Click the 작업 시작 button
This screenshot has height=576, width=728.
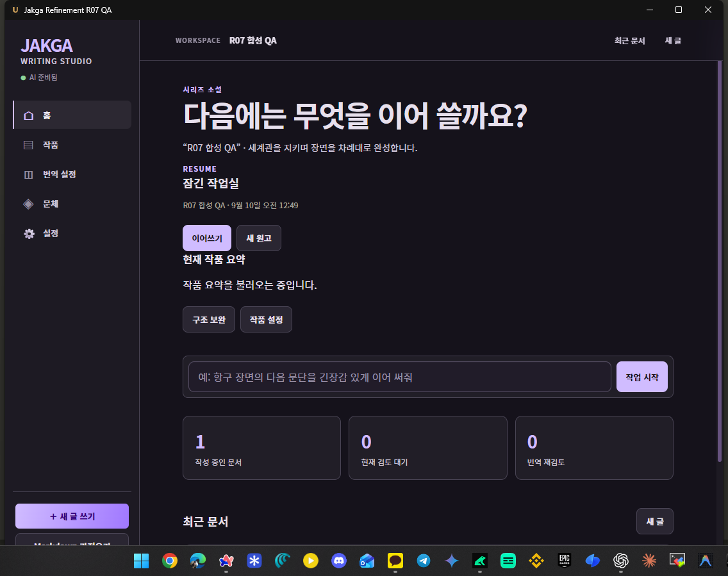click(642, 377)
